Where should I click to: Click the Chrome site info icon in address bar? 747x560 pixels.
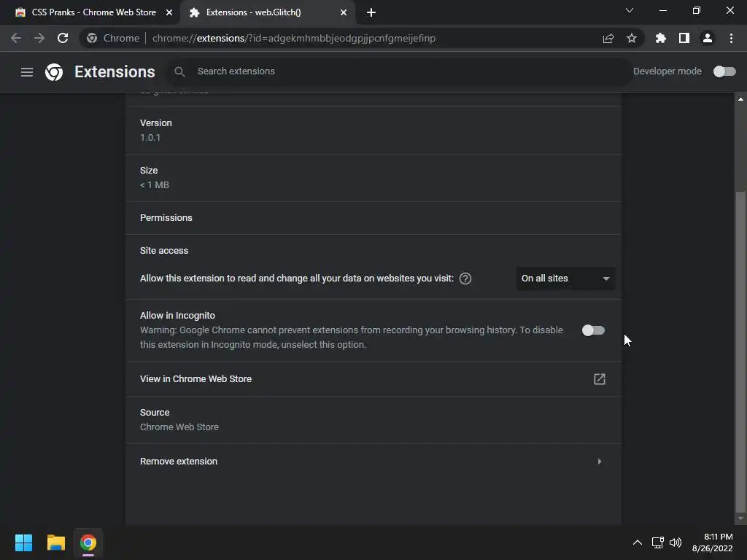point(92,38)
